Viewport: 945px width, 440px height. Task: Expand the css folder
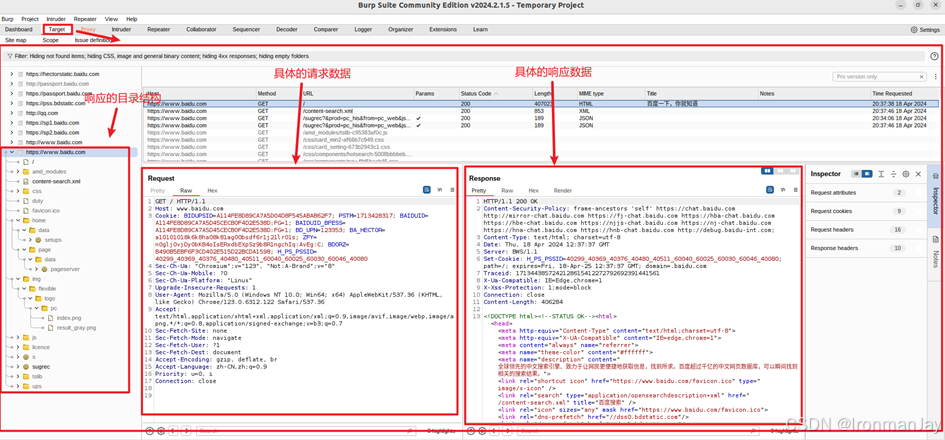click(18, 191)
